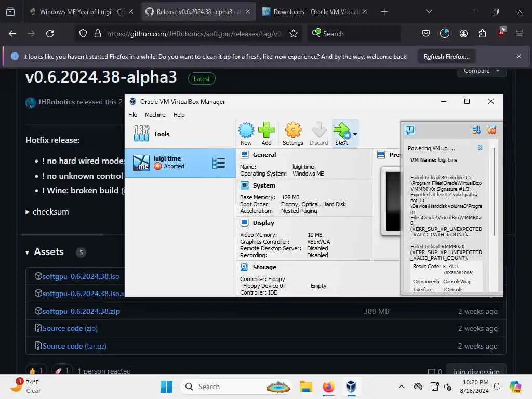Download Source code (tar.gz)

[x=74, y=346]
